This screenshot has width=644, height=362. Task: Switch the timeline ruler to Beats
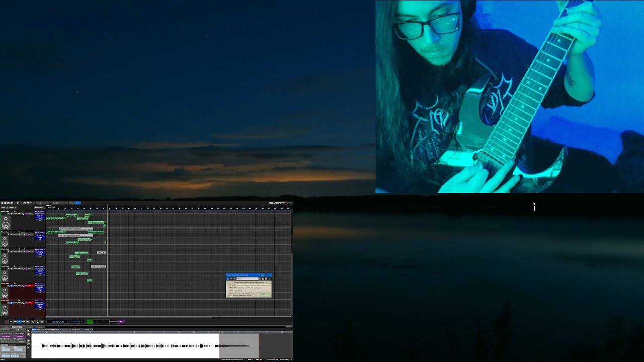click(77, 203)
